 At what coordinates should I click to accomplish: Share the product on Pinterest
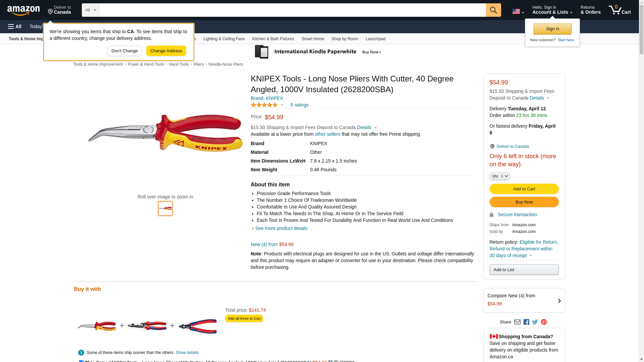[x=544, y=322]
